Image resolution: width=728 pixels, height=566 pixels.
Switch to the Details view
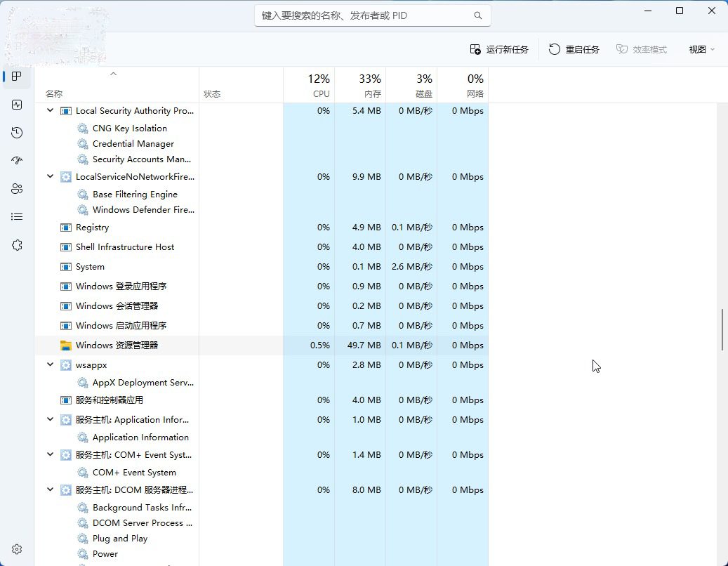[16, 216]
